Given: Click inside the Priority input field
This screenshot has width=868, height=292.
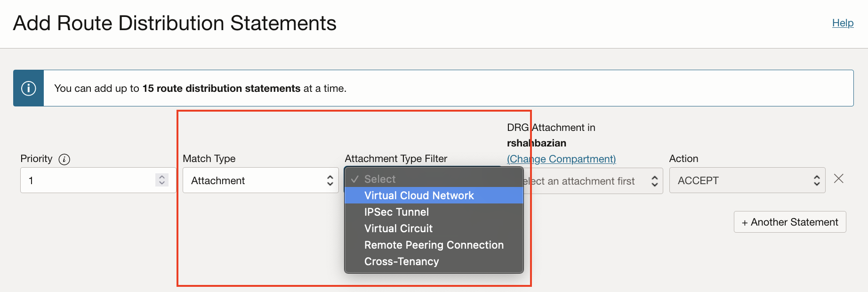Looking at the screenshot, I should tap(85, 180).
